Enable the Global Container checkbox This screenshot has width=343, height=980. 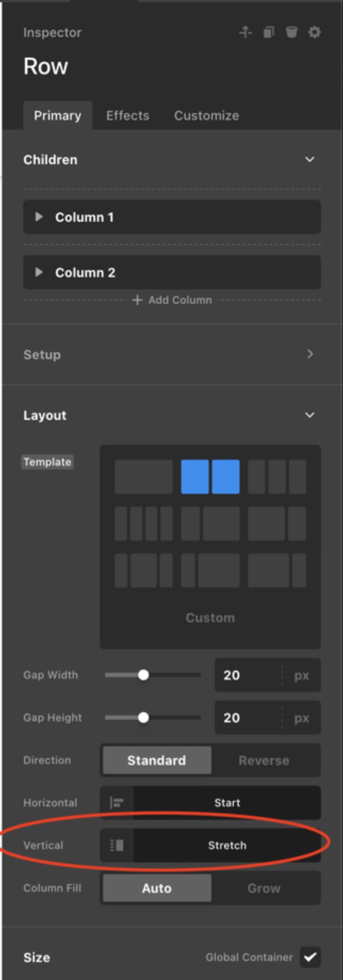click(310, 957)
